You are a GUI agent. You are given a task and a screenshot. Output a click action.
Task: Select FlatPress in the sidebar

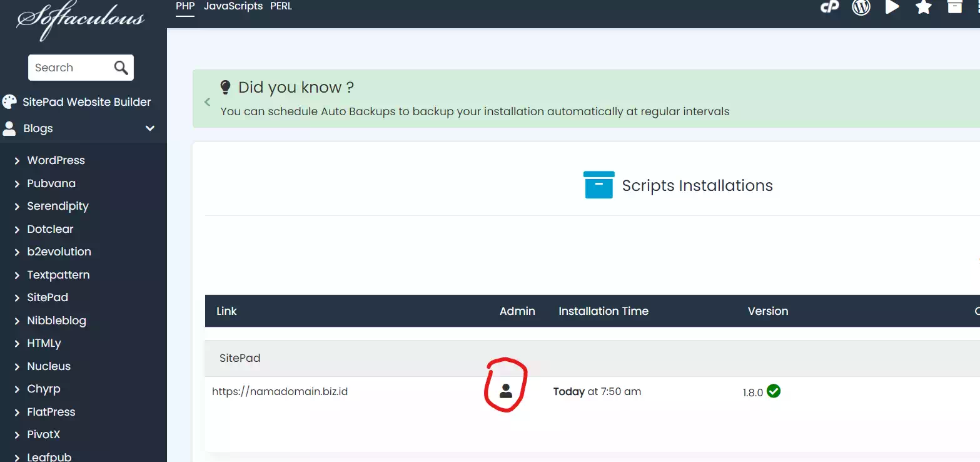51,412
